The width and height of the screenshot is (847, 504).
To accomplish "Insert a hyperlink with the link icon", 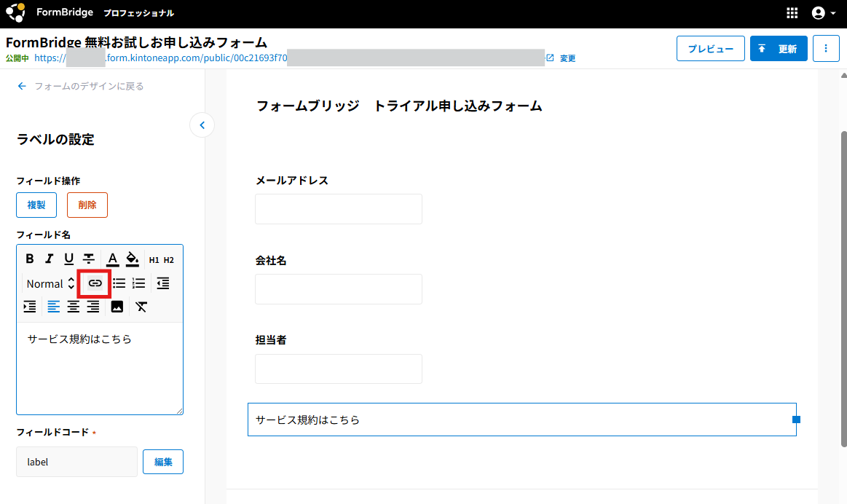I will (95, 283).
